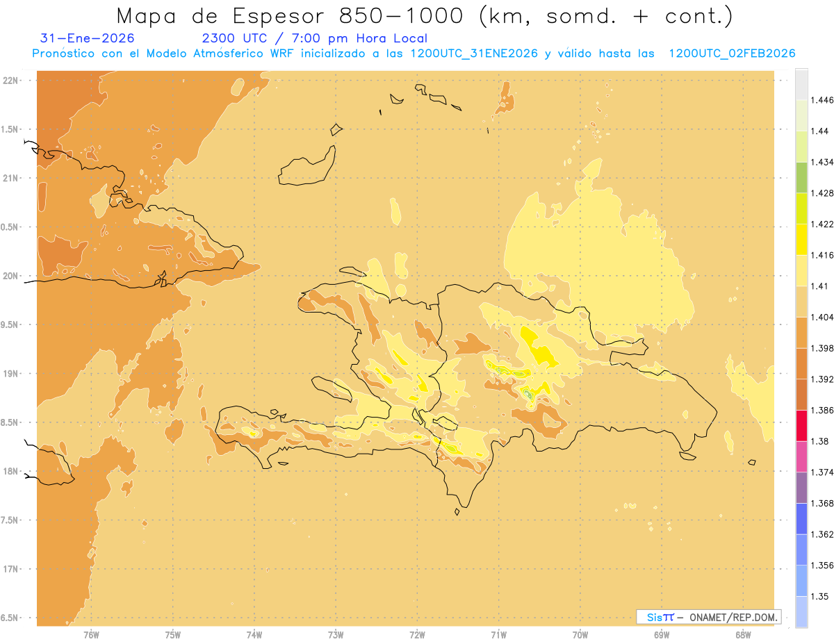
Task: Click the legend value '1.374'
Action: 824,472
